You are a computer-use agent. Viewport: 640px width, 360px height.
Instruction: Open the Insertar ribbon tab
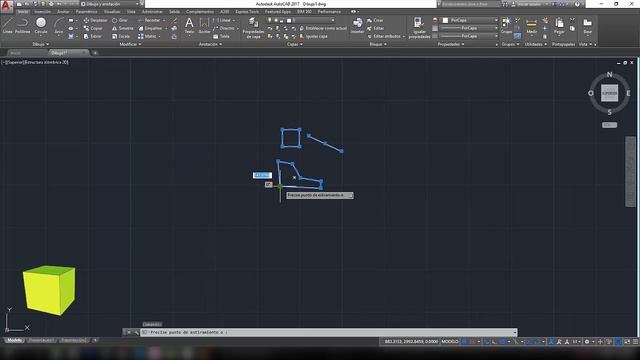(x=42, y=12)
